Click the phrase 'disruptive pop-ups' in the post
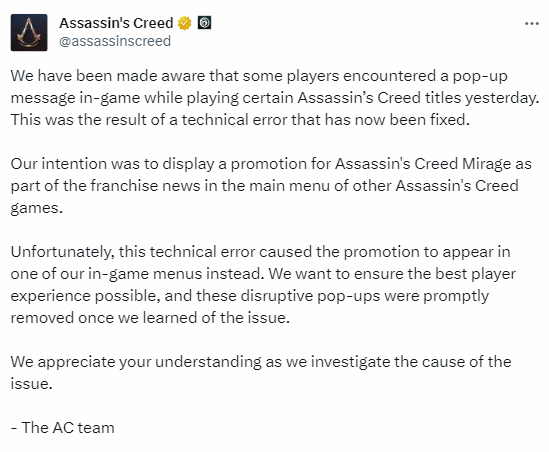Image resolution: width=549 pixels, height=452 pixels. tap(311, 296)
